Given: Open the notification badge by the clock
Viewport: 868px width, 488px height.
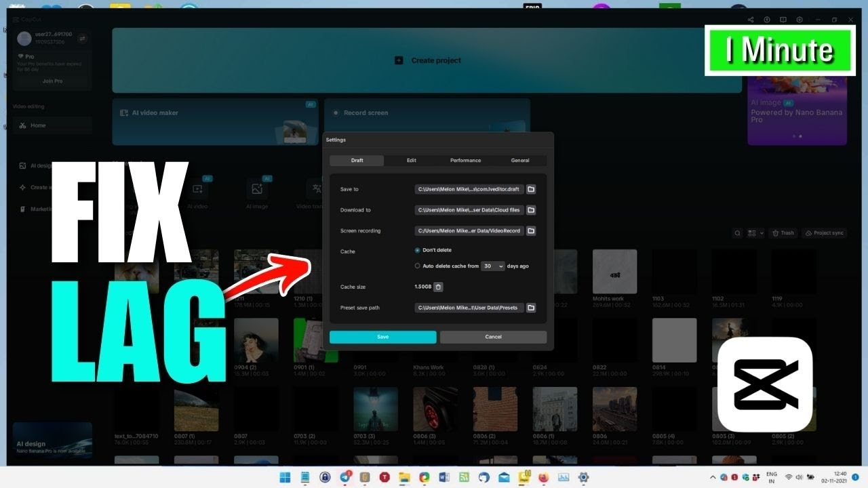Looking at the screenshot, I should pyautogui.click(x=855, y=477).
